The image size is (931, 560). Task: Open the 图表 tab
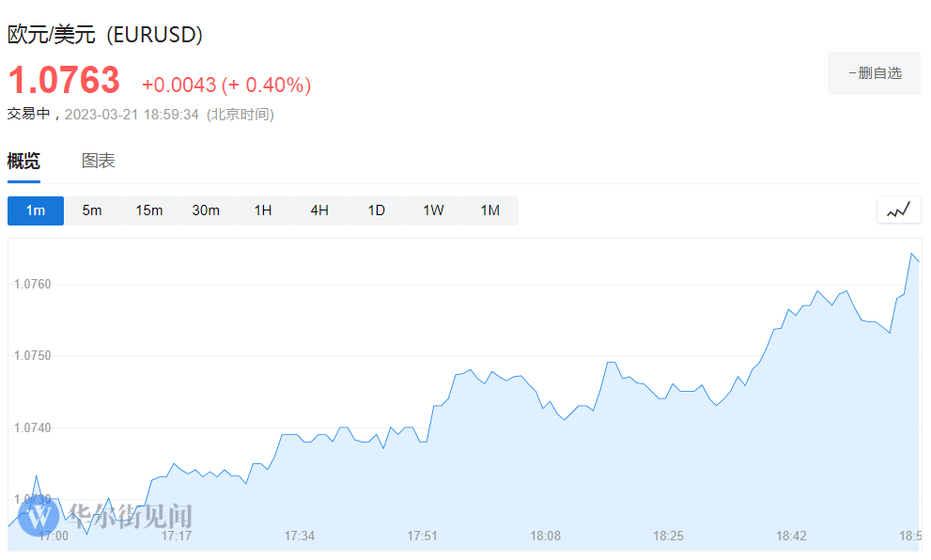tap(99, 161)
